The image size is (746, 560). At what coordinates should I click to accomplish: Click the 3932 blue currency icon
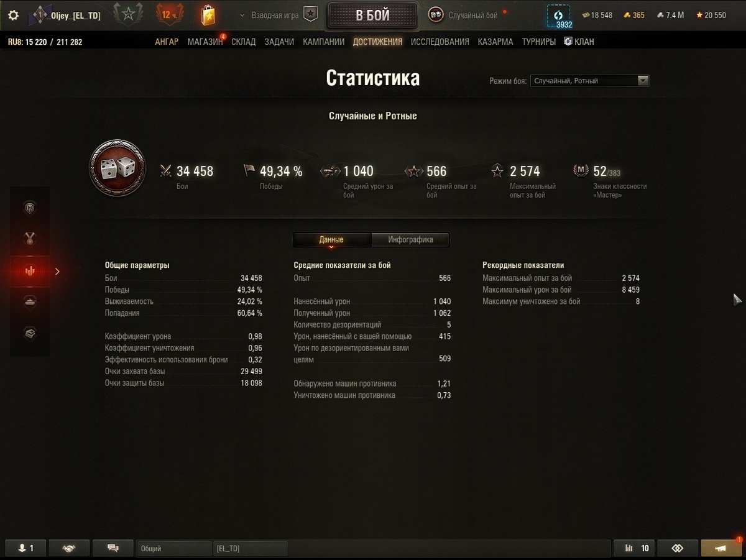pyautogui.click(x=558, y=17)
